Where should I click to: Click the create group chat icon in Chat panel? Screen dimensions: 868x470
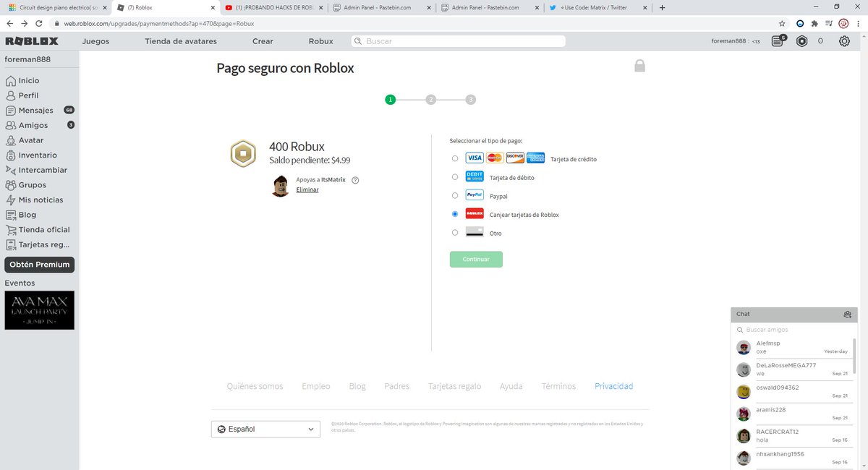847,314
